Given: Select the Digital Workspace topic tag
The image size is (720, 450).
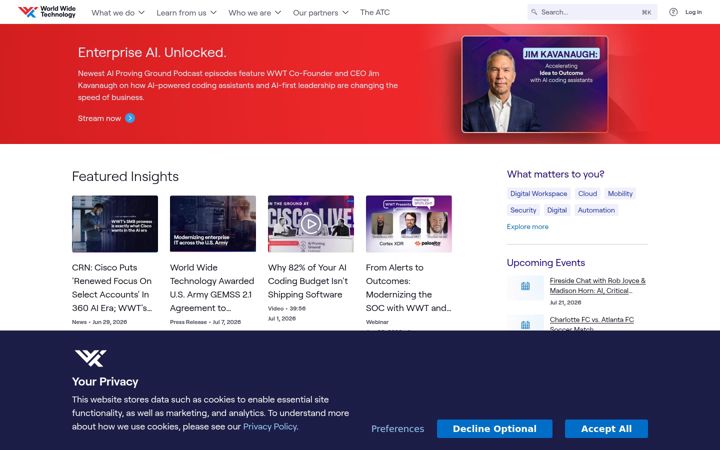Looking at the screenshot, I should pyautogui.click(x=539, y=194).
